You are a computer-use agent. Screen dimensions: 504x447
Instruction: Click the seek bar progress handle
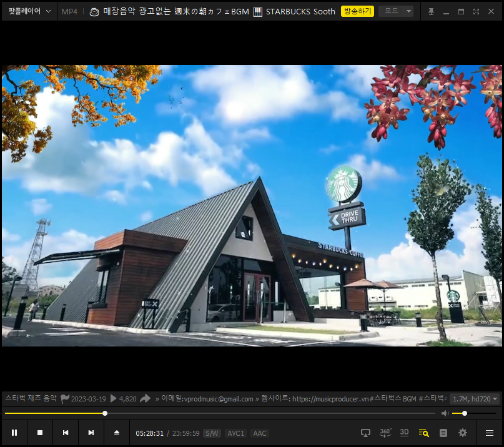[105, 413]
